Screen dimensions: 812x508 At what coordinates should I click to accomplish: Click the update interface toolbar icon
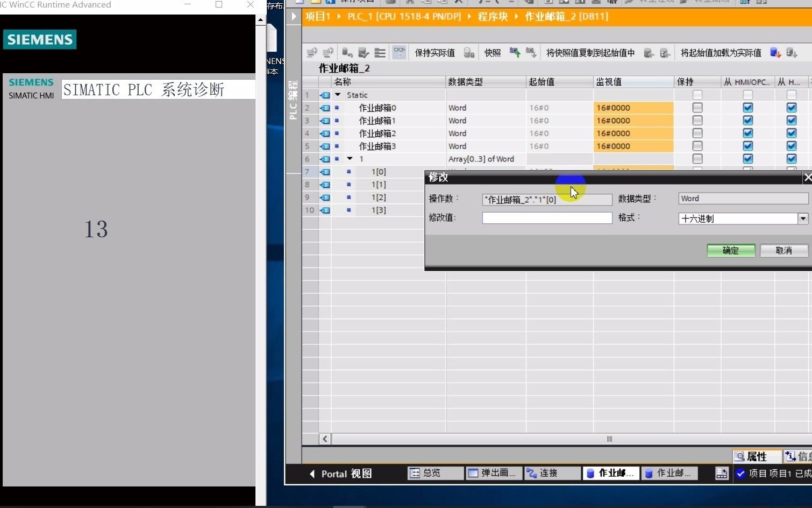[364, 52]
